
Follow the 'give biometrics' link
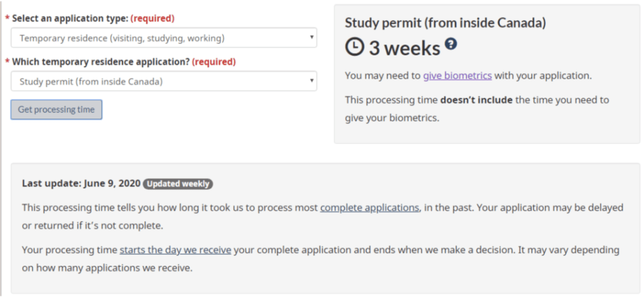tap(457, 76)
